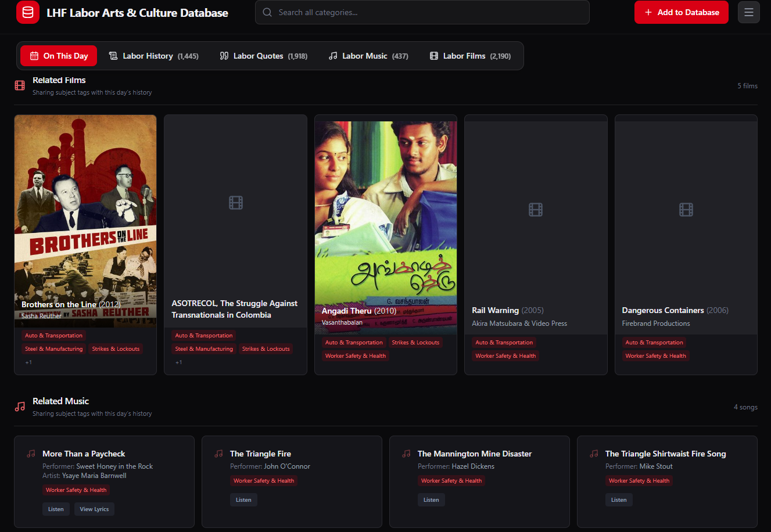Click Worker Safety & Health tag under Mike Stout
This screenshot has width=771, height=532.
(x=639, y=481)
